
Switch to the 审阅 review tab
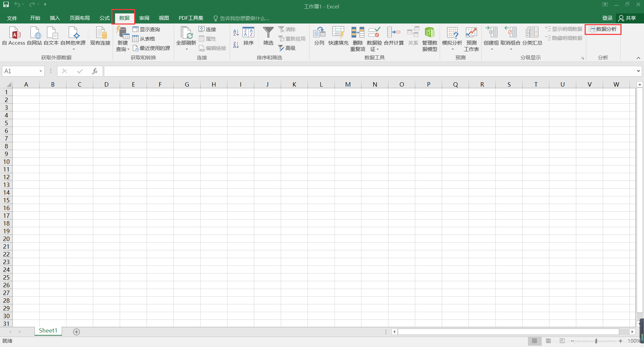point(144,18)
